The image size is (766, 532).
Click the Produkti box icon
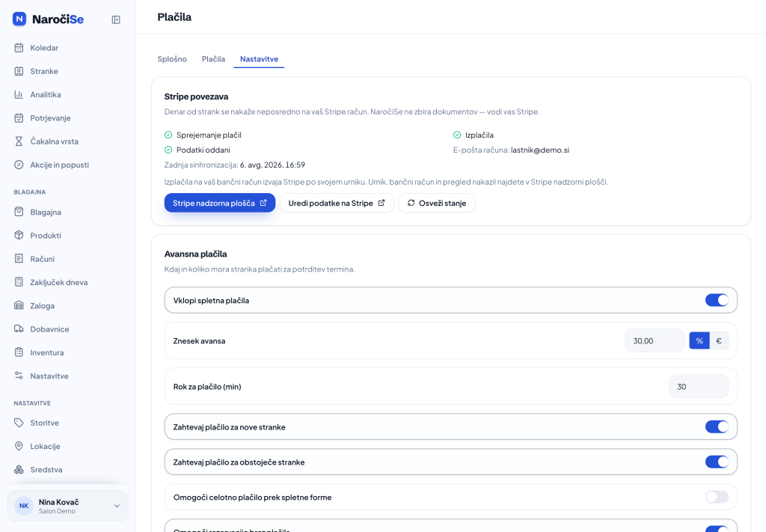click(19, 235)
